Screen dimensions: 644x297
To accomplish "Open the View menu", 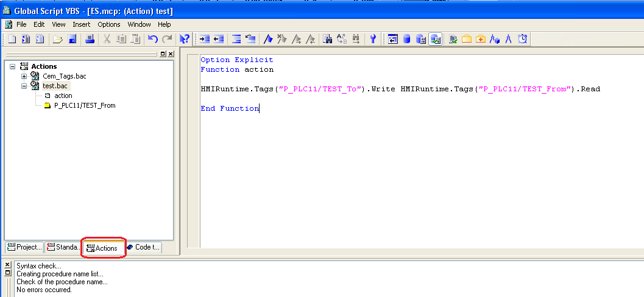I will [58, 24].
